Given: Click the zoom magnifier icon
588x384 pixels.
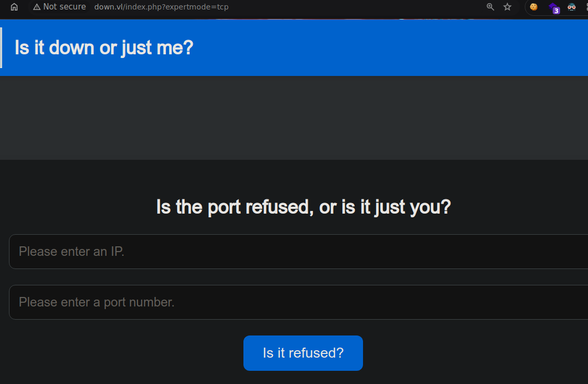Looking at the screenshot, I should [x=490, y=7].
